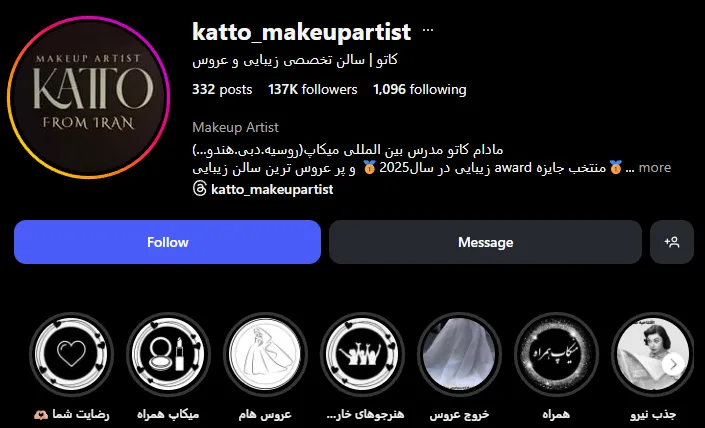View the 1,096 following list
This screenshot has height=428, width=705.
(x=419, y=89)
